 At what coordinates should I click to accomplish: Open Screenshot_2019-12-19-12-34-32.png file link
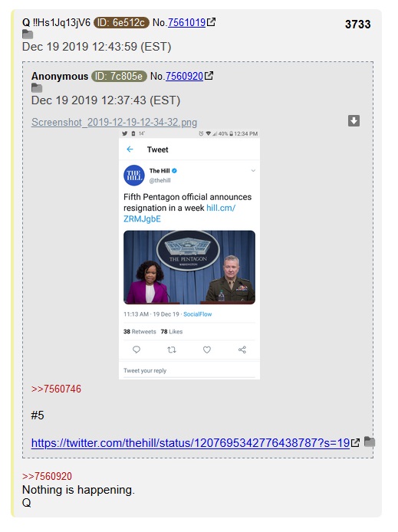click(114, 122)
